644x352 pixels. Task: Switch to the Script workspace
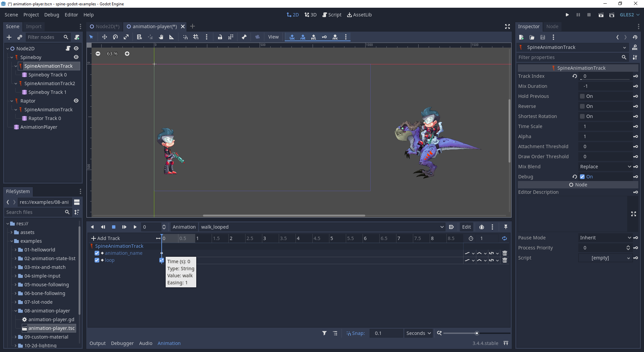click(x=332, y=15)
